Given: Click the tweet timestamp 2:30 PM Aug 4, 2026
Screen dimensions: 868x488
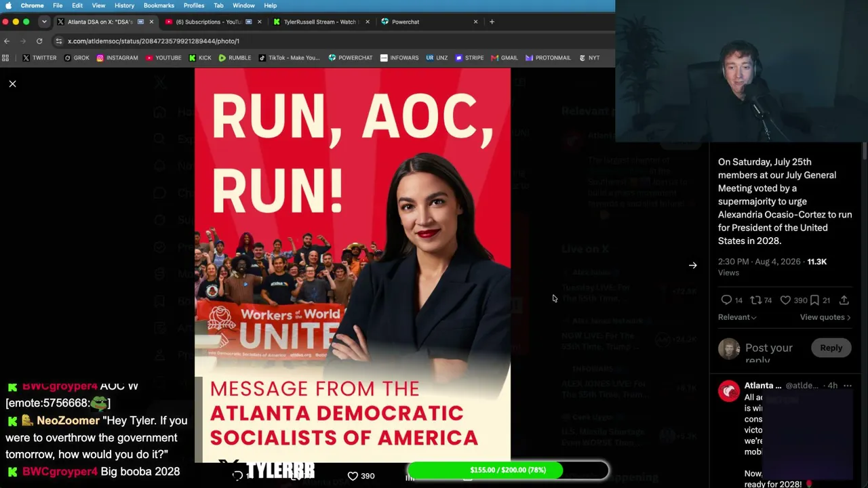Looking at the screenshot, I should (759, 262).
